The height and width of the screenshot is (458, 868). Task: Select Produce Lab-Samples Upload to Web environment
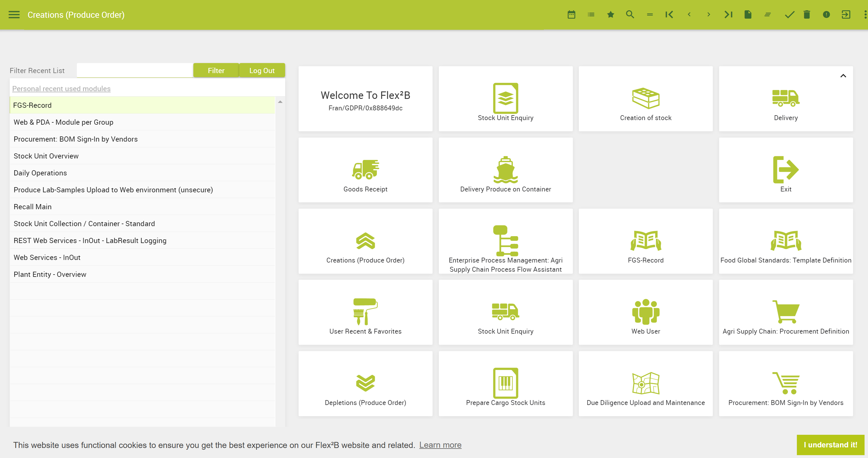click(143, 190)
